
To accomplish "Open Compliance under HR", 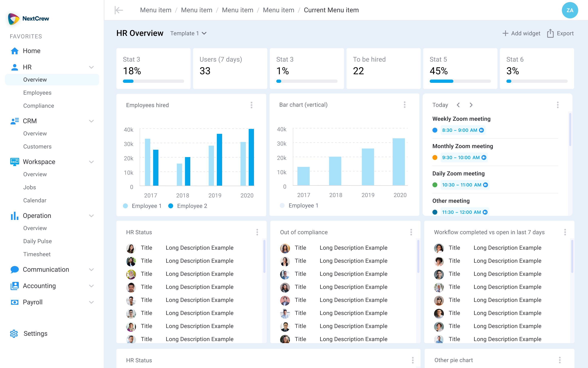I will coord(39,106).
